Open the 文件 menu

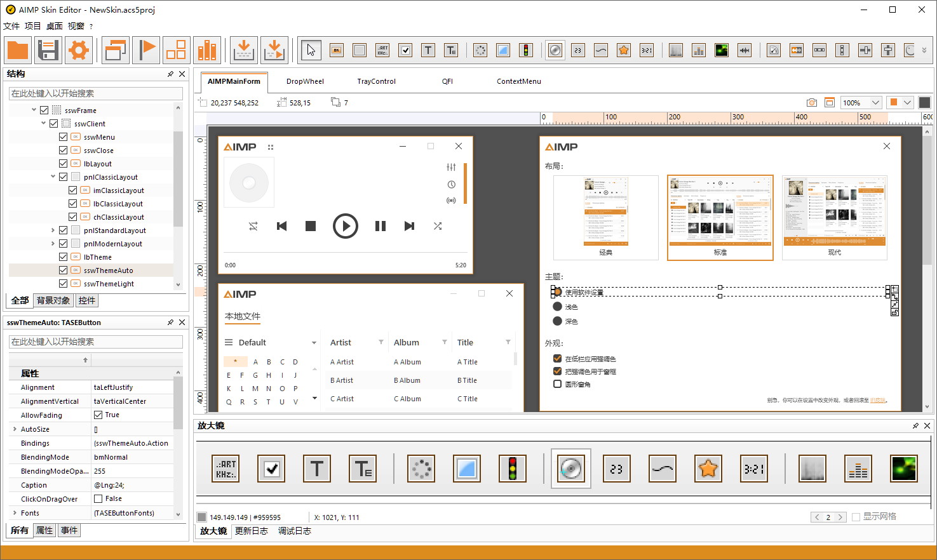[11, 26]
